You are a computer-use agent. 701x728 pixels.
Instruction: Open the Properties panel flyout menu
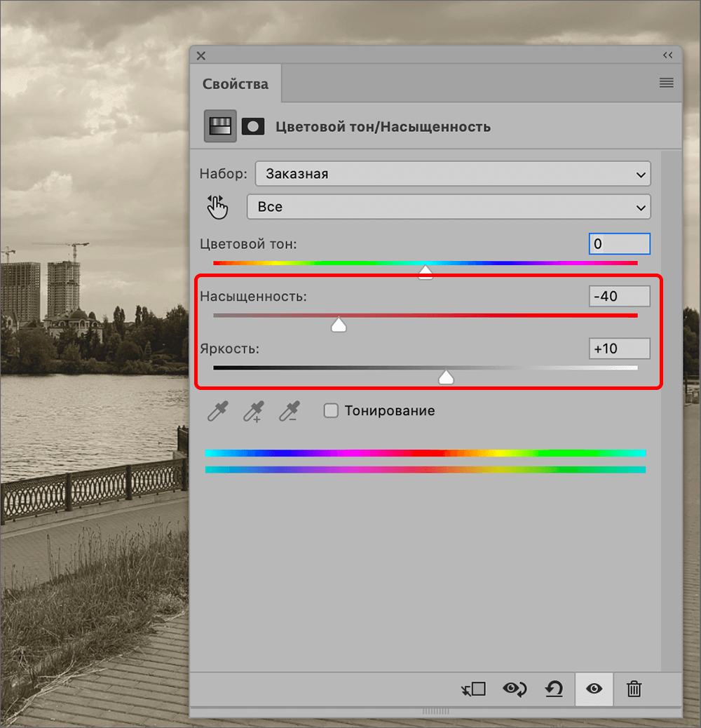coord(666,83)
